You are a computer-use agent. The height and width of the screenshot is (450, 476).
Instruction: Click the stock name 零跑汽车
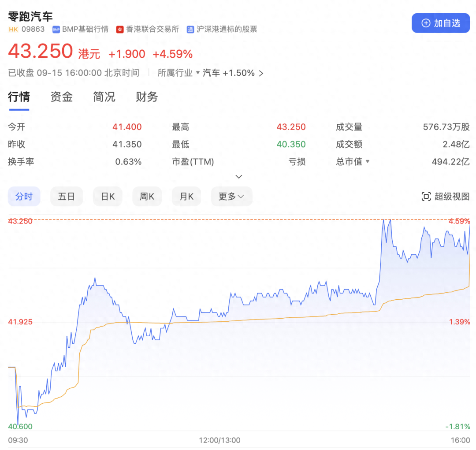[x=30, y=16]
